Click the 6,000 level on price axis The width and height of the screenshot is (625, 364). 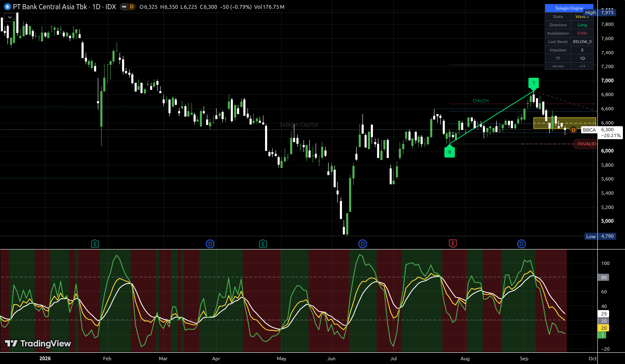(607, 151)
